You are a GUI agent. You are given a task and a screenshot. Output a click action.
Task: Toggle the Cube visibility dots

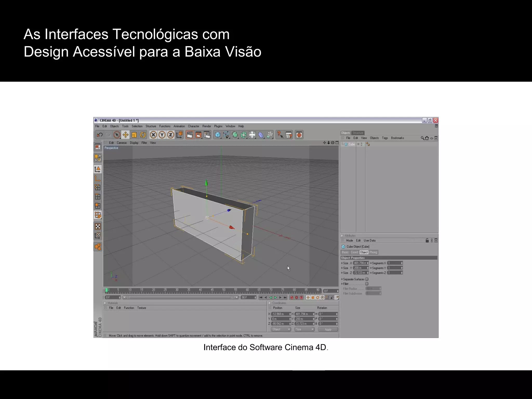[362, 144]
